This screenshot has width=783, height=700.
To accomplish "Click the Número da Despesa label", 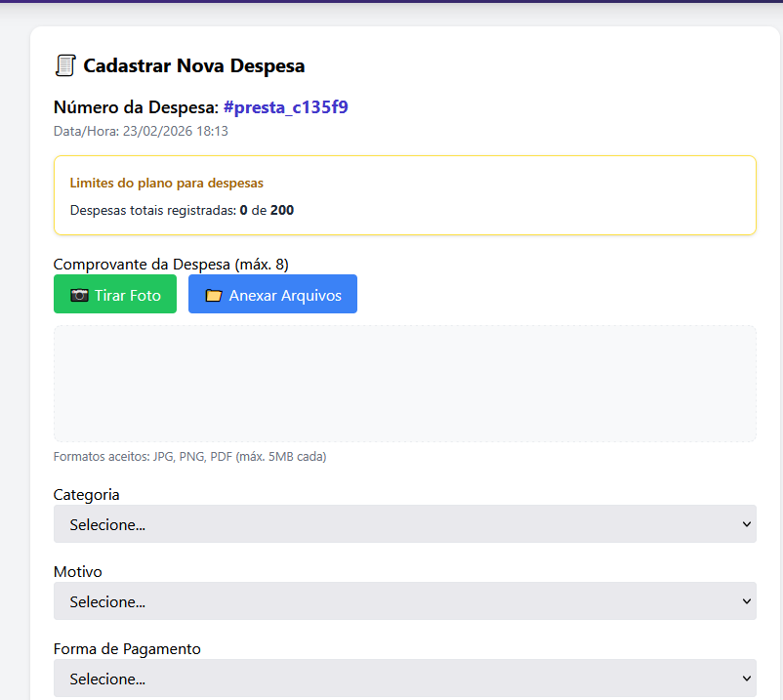I will [136, 107].
